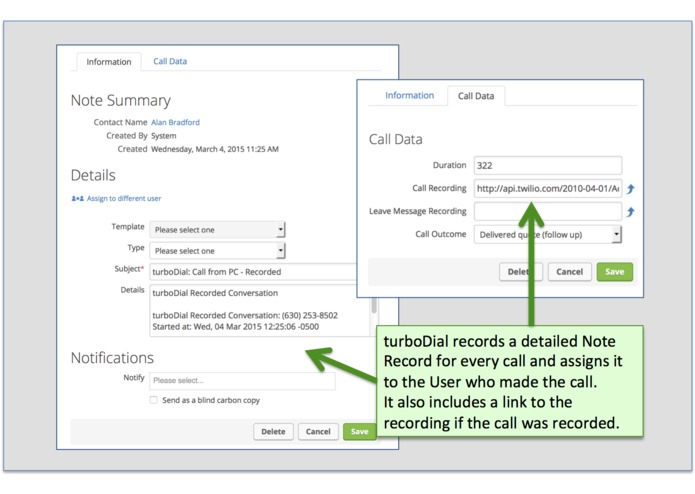Click the empty Leave Message Recording field
Image resolution: width=695 pixels, height=494 pixels.
(x=548, y=211)
